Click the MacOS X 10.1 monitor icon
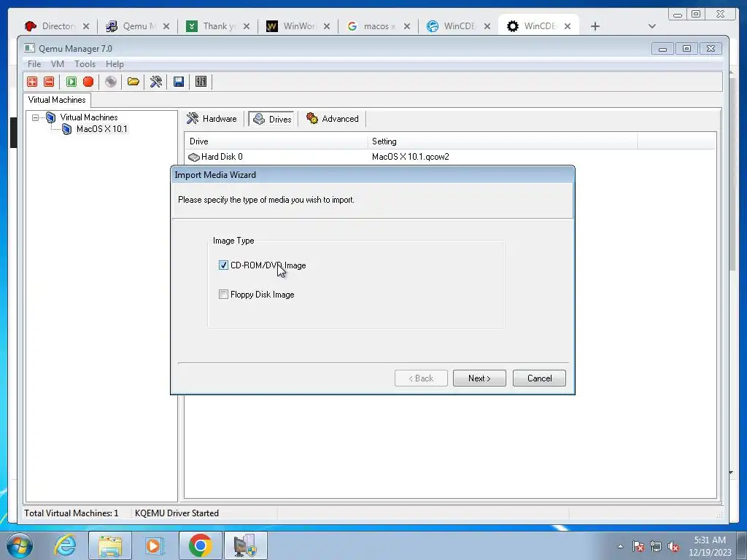Viewport: 747px width, 560px height. [67, 129]
